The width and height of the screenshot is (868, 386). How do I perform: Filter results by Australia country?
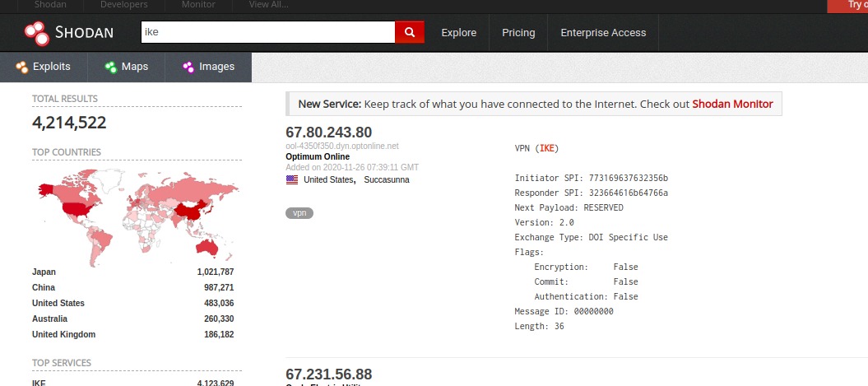click(x=49, y=319)
